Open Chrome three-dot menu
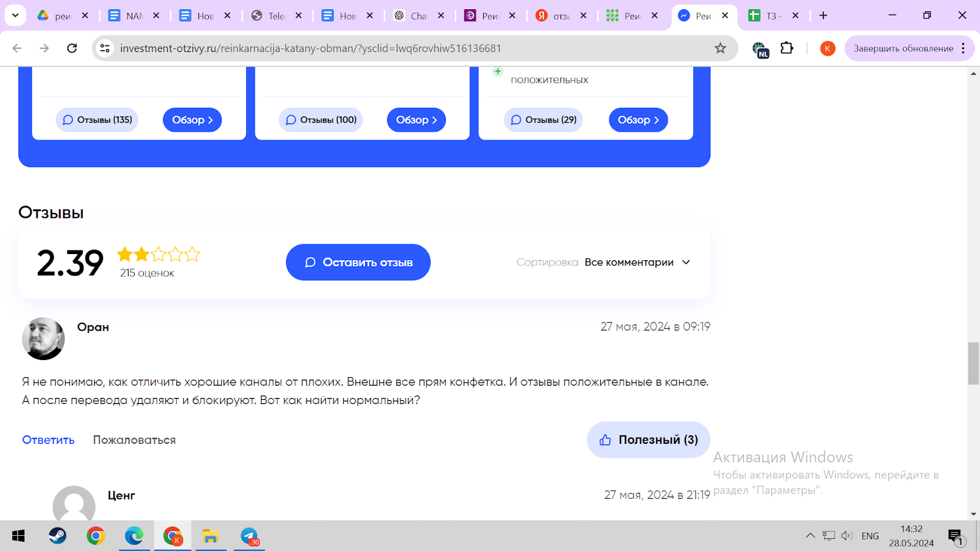The height and width of the screenshot is (551, 980). (x=963, y=48)
